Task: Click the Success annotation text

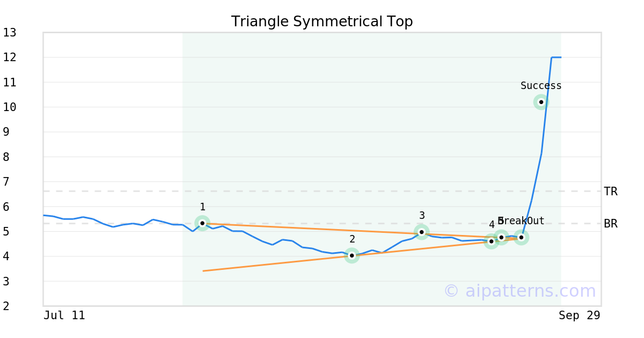Action: [x=541, y=86]
